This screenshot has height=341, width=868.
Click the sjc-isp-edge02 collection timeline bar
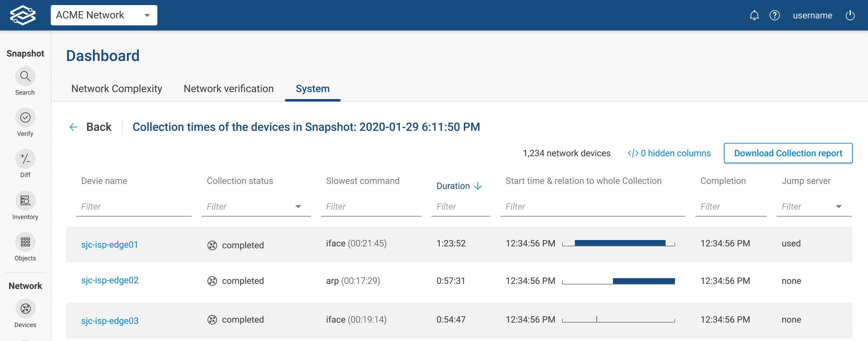643,281
